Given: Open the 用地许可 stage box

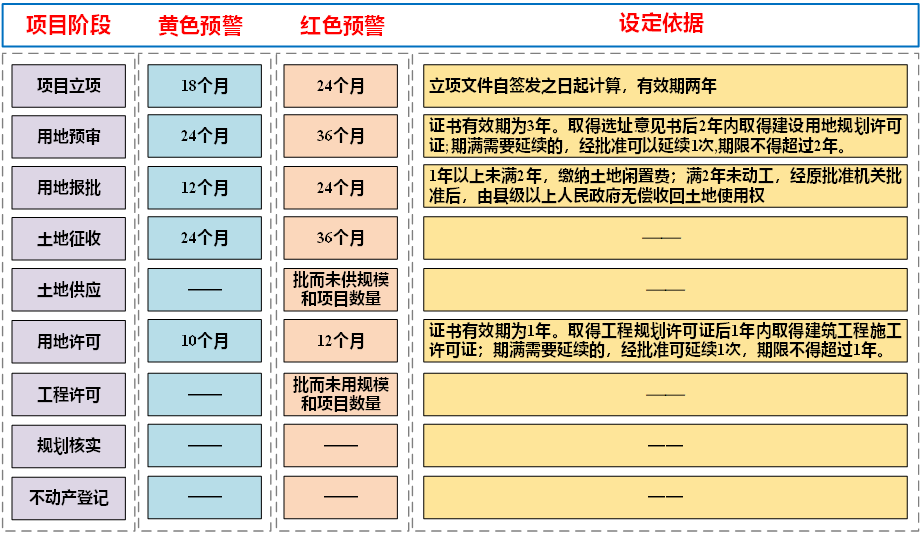Looking at the screenshot, I should pos(69,342).
